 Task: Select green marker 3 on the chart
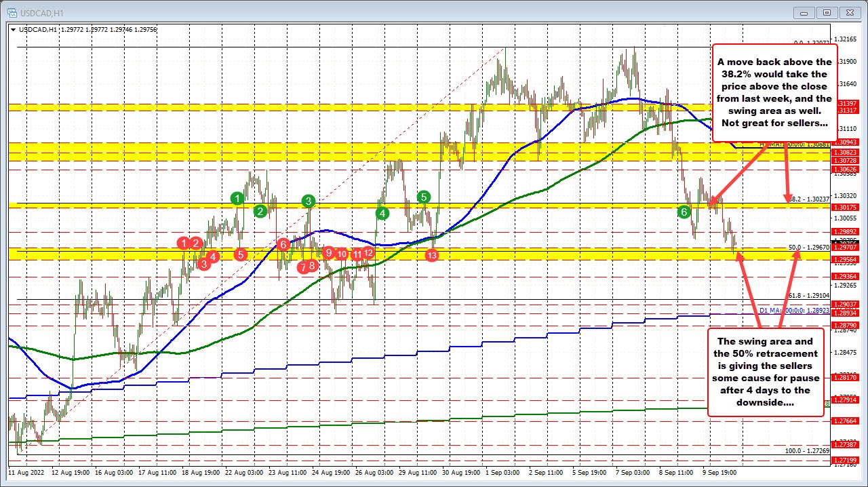[307, 201]
